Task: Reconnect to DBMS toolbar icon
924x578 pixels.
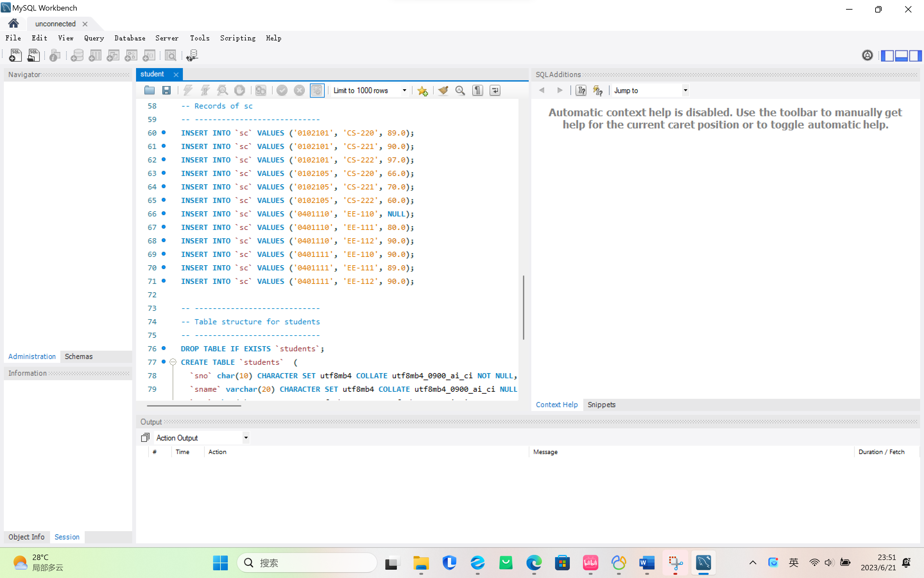Action: click(x=192, y=56)
